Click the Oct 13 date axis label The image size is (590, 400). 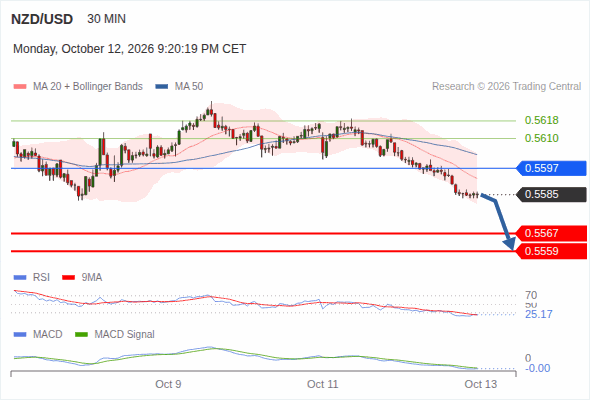[481, 384]
